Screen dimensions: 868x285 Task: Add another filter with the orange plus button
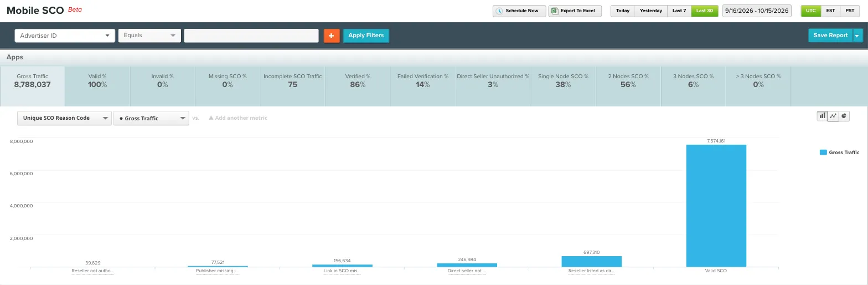332,35
